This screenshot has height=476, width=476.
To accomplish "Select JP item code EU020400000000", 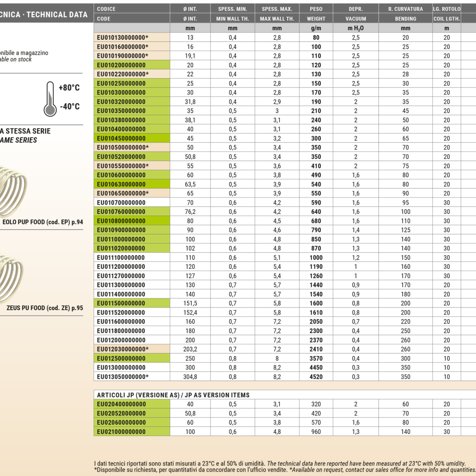I will click(121, 404).
